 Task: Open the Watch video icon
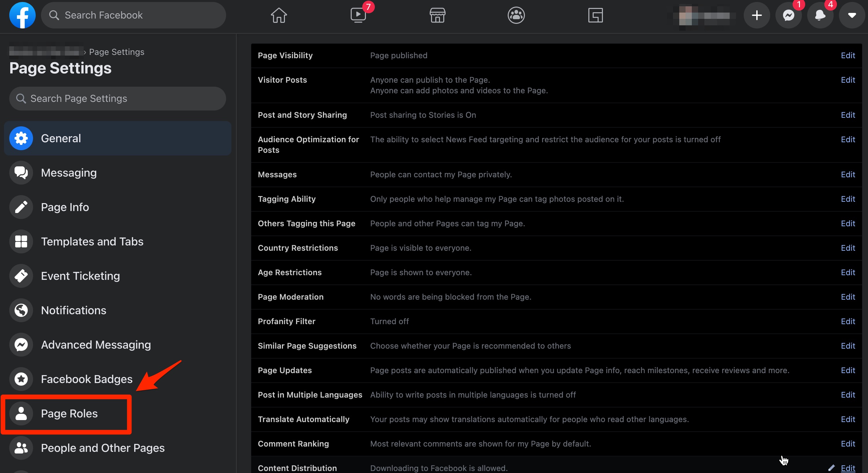point(358,15)
